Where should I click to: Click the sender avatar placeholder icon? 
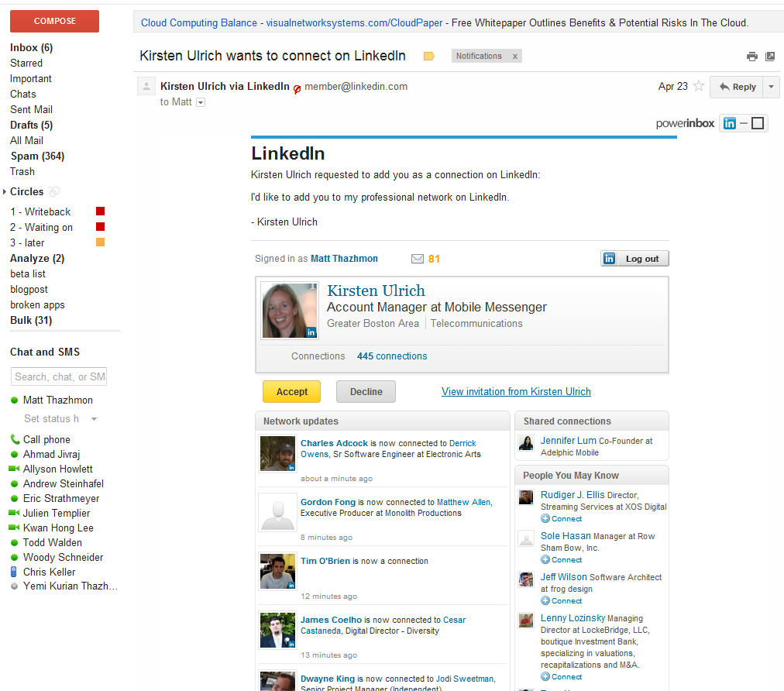coord(146,87)
